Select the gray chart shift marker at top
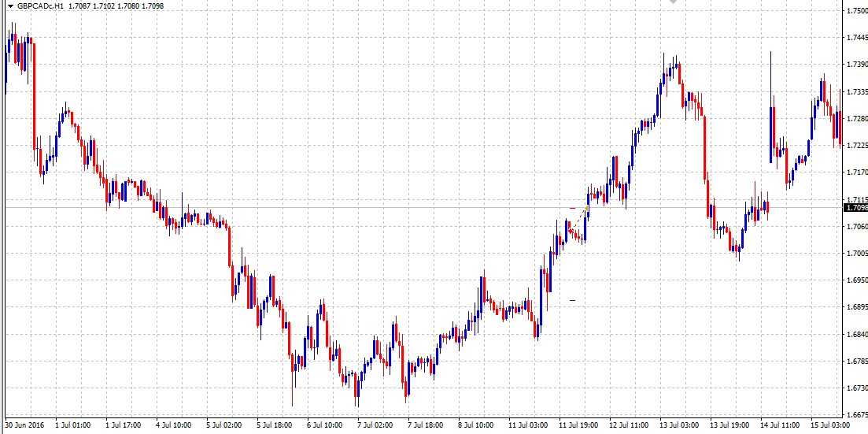The width and height of the screenshot is (868, 434). [673, 2]
